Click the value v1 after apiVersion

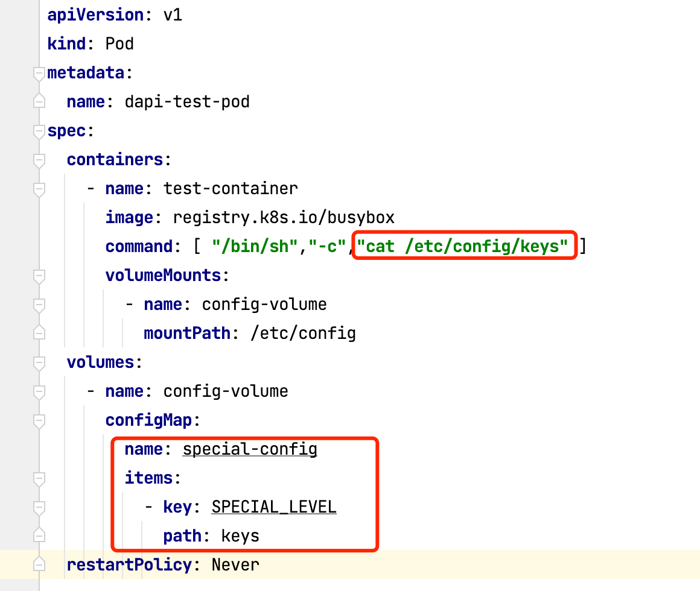point(173,15)
